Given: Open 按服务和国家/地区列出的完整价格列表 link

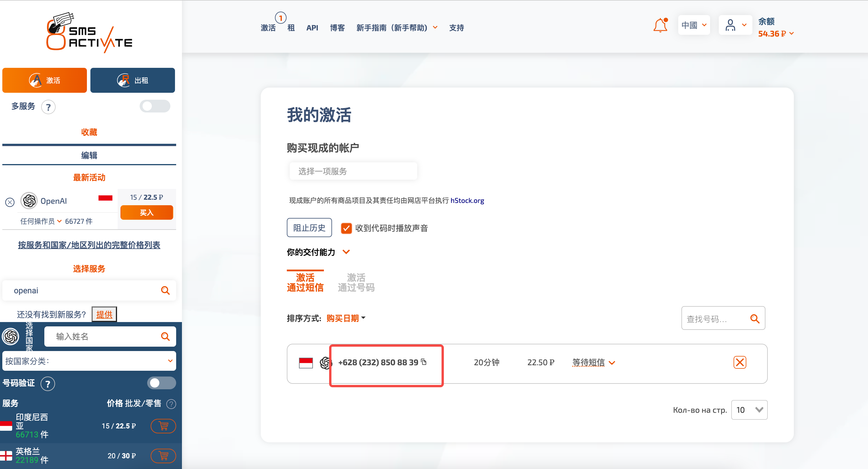Looking at the screenshot, I should 89,245.
